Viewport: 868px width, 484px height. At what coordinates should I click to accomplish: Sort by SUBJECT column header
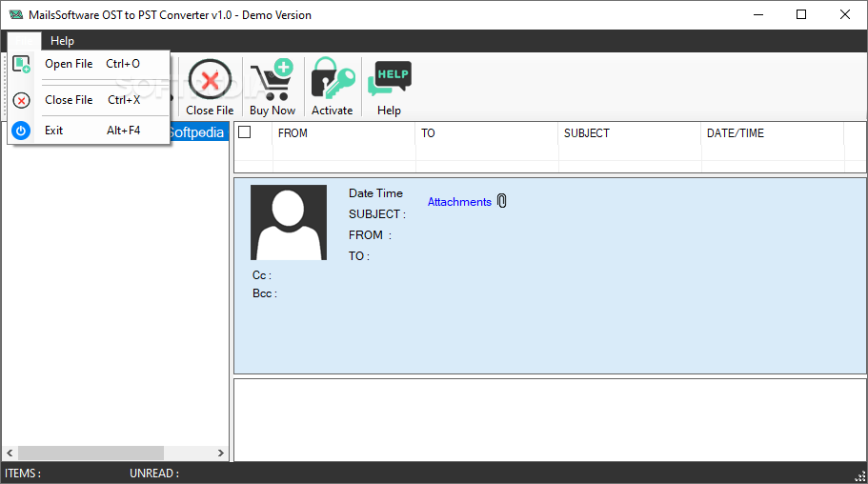629,133
